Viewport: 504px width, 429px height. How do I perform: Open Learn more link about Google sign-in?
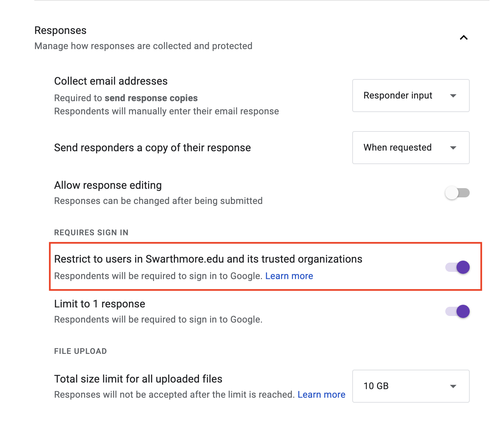[289, 276]
